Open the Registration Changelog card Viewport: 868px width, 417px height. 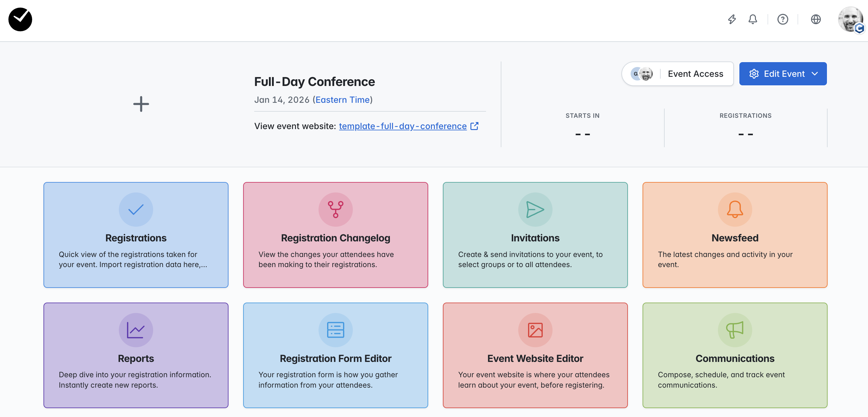(335, 235)
